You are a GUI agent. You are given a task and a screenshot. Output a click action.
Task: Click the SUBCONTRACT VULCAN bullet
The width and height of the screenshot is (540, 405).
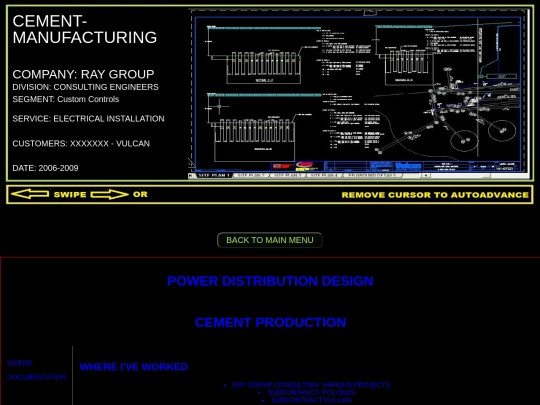311,400
